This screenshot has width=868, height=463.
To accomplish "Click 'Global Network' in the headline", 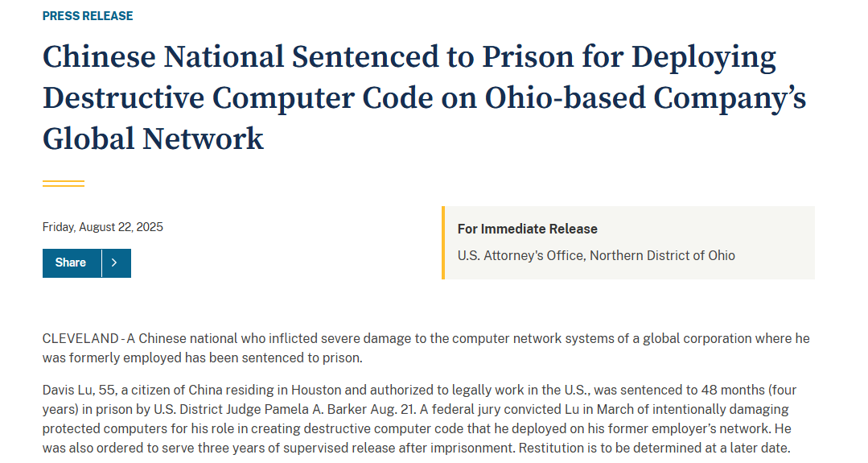I will tap(153, 138).
